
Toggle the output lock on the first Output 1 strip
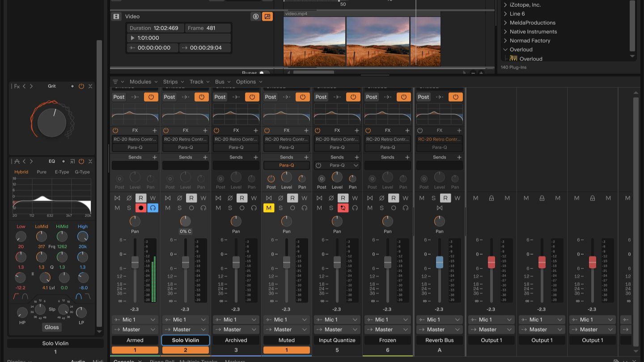click(491, 198)
